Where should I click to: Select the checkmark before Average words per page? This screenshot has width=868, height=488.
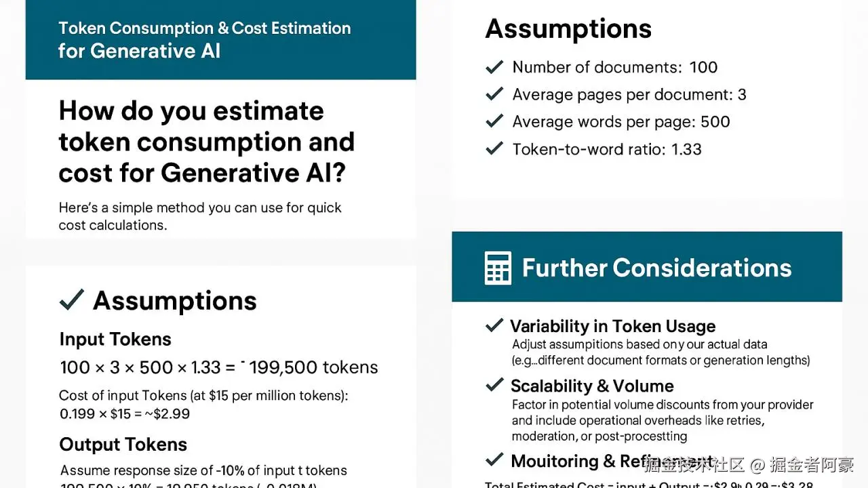495,122
